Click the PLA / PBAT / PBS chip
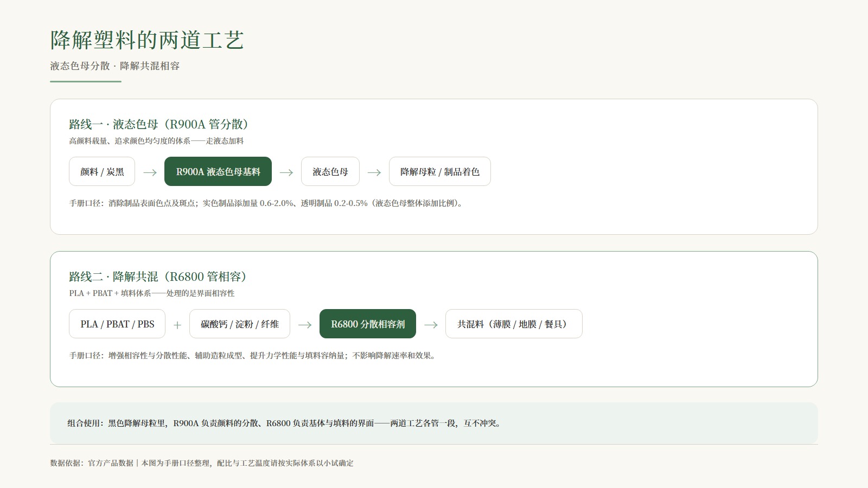 tap(117, 324)
